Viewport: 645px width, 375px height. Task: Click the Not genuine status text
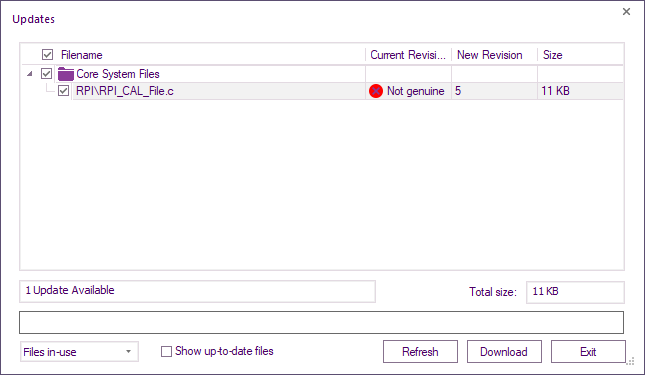[x=415, y=91]
